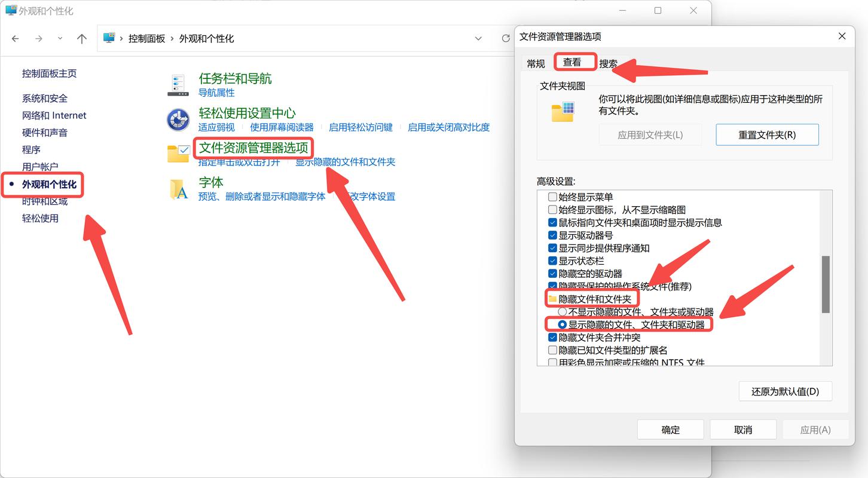Switch to the 搜索 tab
The image size is (868, 478).
(x=609, y=63)
